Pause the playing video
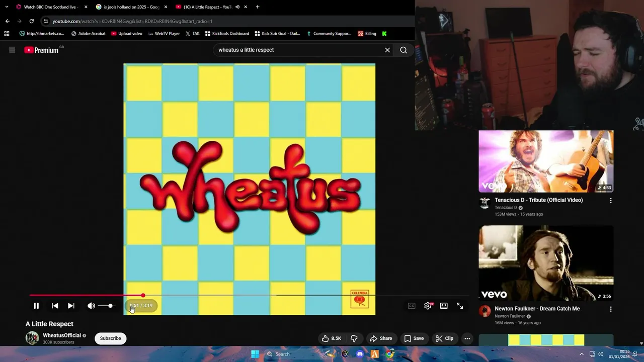 pyautogui.click(x=36, y=306)
